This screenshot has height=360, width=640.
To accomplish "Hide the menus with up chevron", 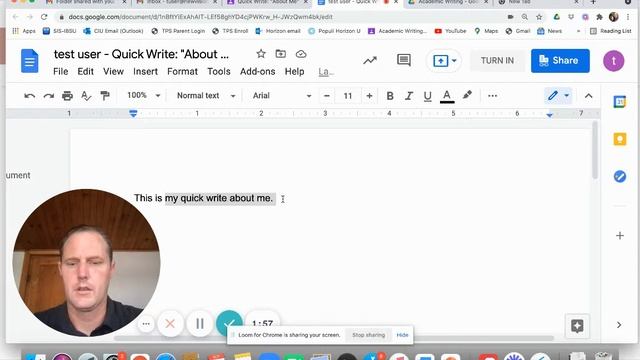I will (588, 96).
